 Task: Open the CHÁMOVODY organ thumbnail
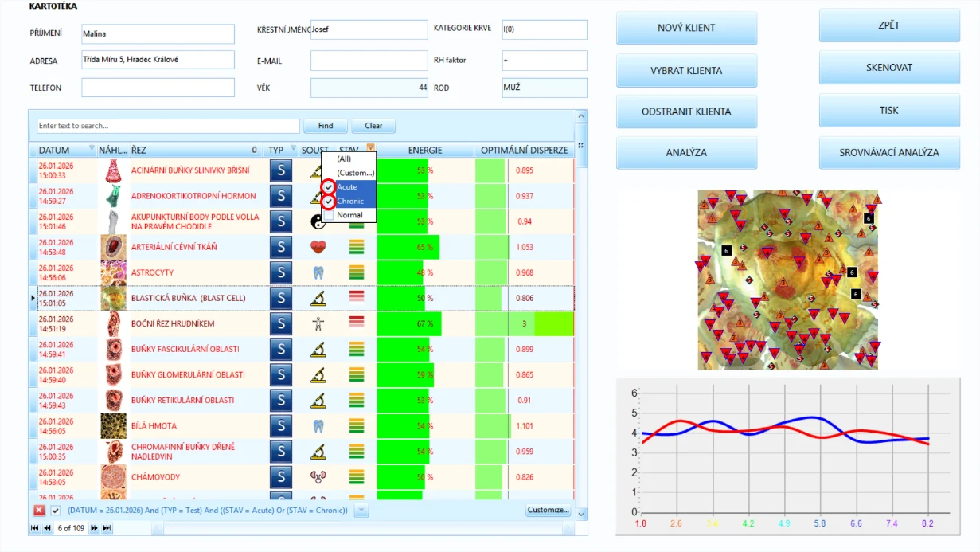(113, 477)
